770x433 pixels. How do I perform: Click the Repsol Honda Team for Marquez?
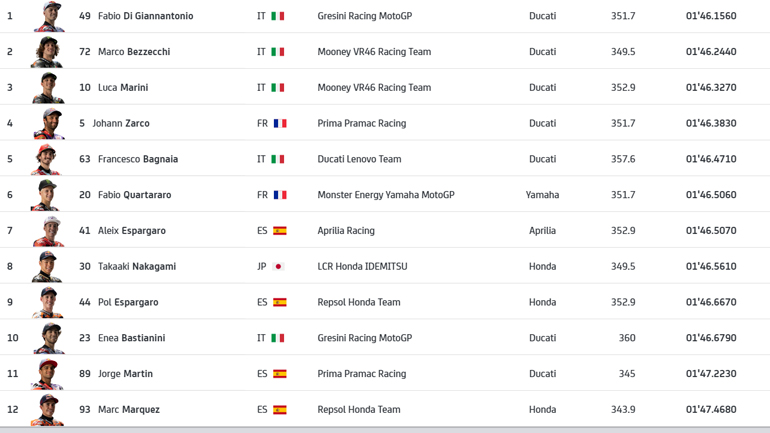pyautogui.click(x=358, y=410)
